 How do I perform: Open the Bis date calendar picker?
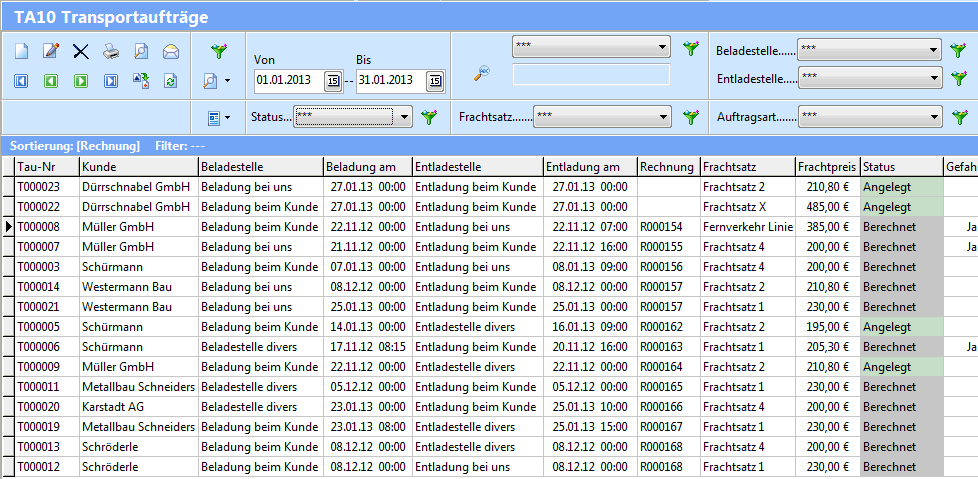[435, 81]
